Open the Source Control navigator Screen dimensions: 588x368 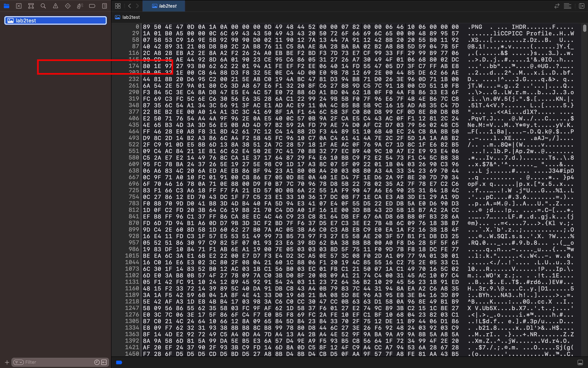pos(19,6)
